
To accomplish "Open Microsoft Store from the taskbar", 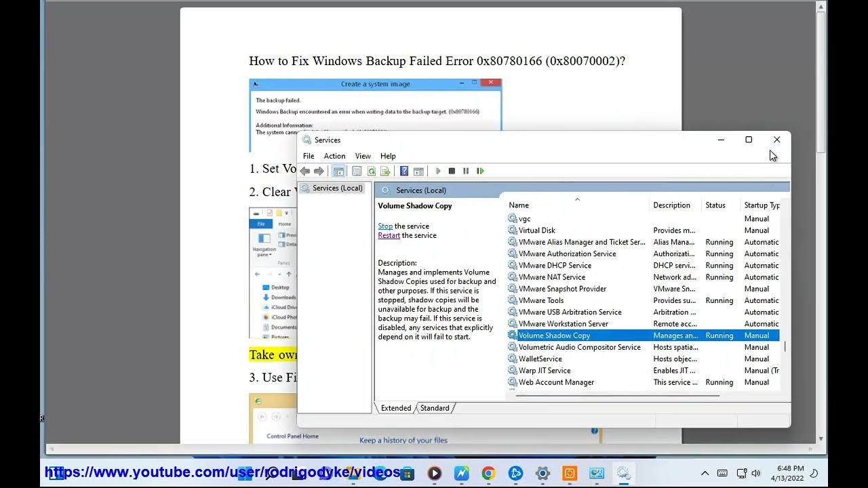I will click(407, 473).
